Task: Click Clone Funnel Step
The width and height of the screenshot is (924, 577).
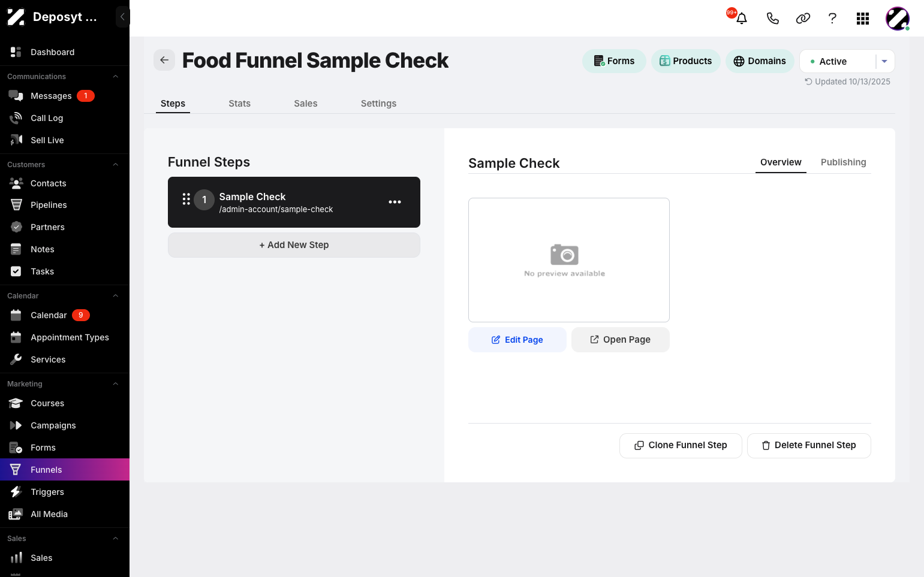Action: click(x=681, y=445)
